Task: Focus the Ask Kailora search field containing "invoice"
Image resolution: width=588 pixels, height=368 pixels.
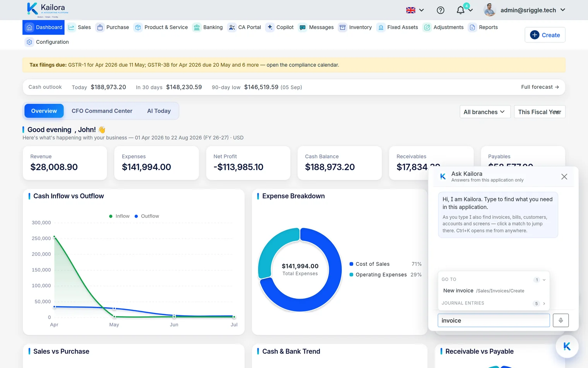Action: [494, 320]
